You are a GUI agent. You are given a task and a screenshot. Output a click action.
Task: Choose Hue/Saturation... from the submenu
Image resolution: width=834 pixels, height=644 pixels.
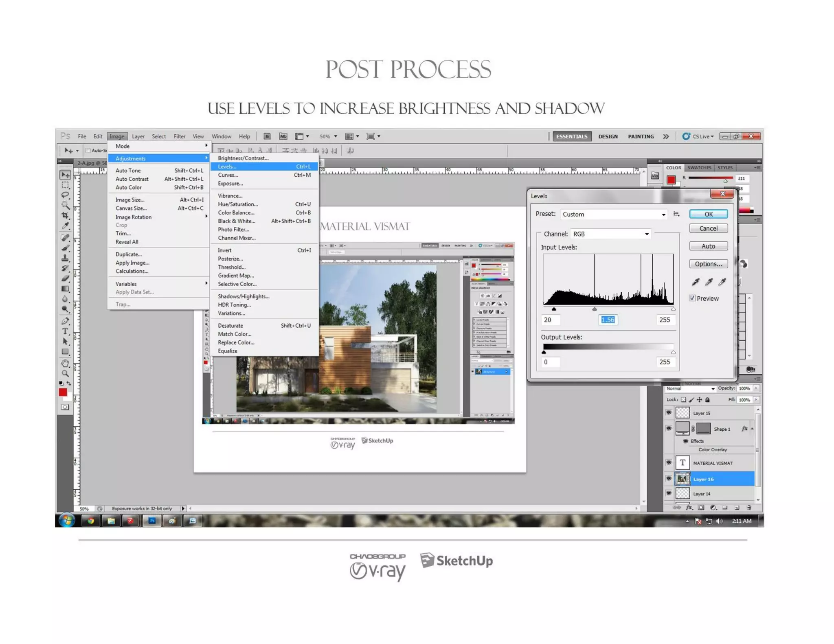[x=264, y=204]
